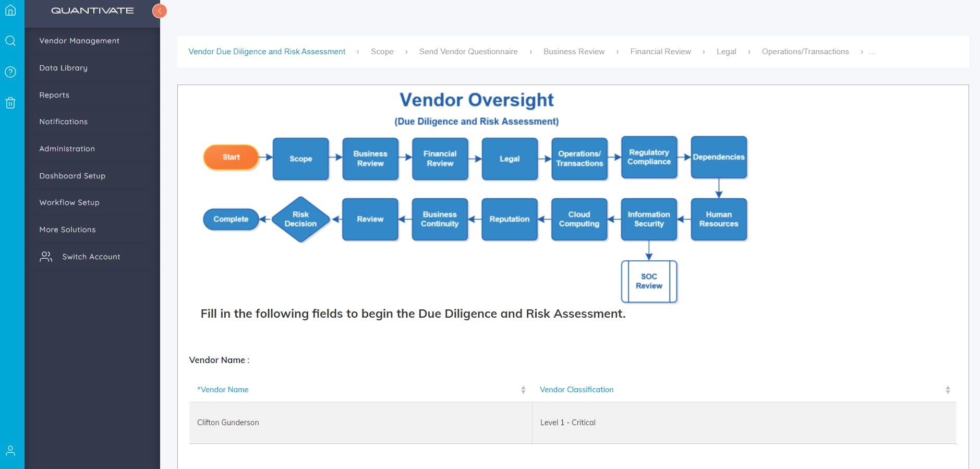Click the Financial Review flowchart box

pyautogui.click(x=440, y=159)
